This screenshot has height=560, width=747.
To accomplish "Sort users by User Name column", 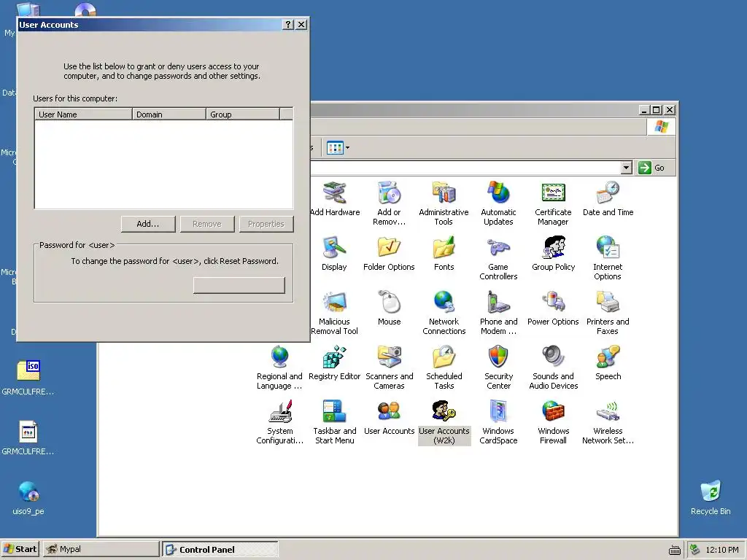I will point(83,114).
